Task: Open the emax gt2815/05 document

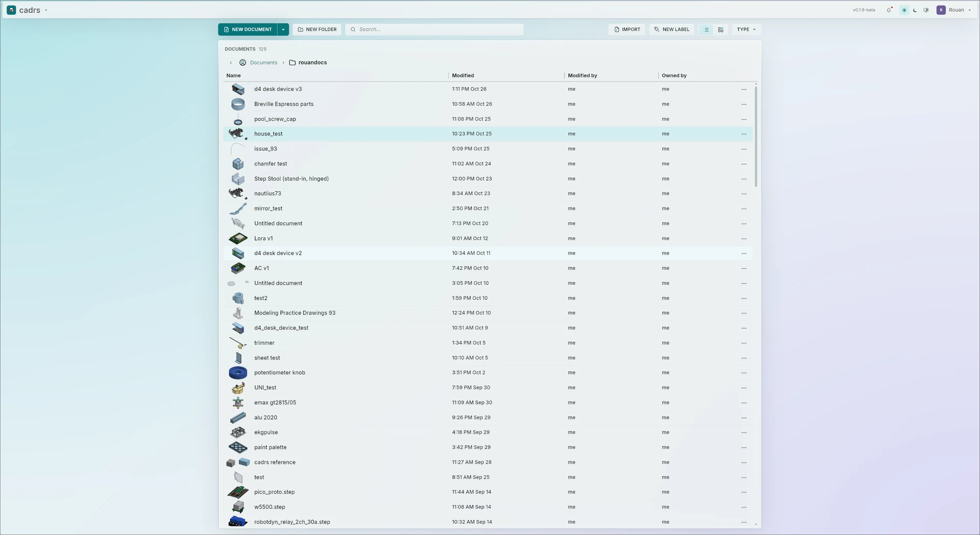Action: 275,402
